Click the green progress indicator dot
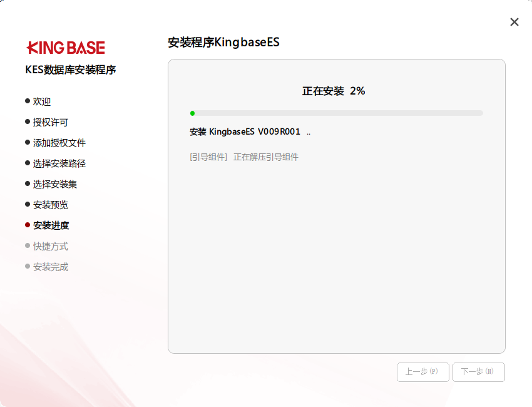 point(192,113)
